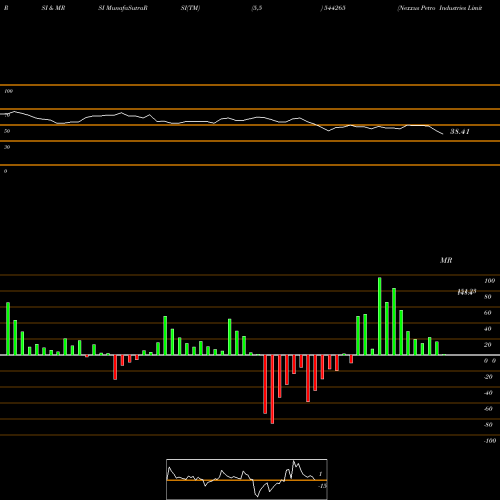Select the RSI value label 38.41
The image size is (500, 500).
[x=460, y=132]
